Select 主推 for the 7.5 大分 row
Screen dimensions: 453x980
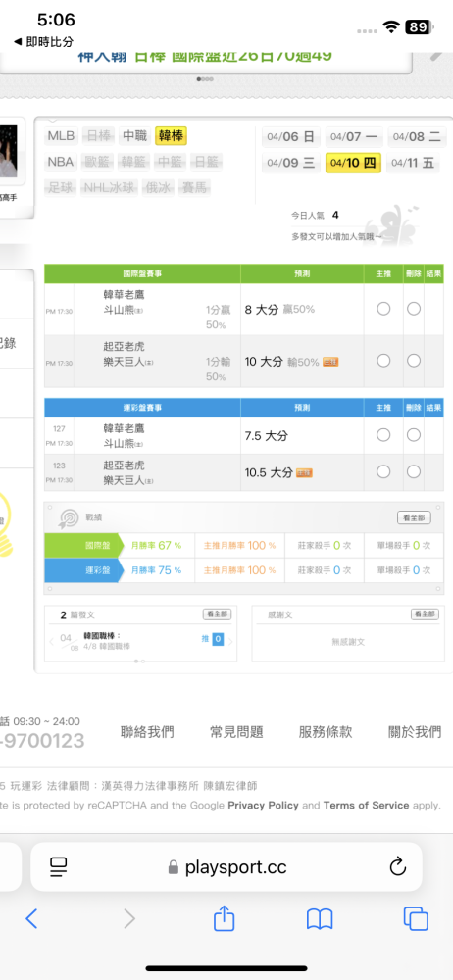coord(383,435)
